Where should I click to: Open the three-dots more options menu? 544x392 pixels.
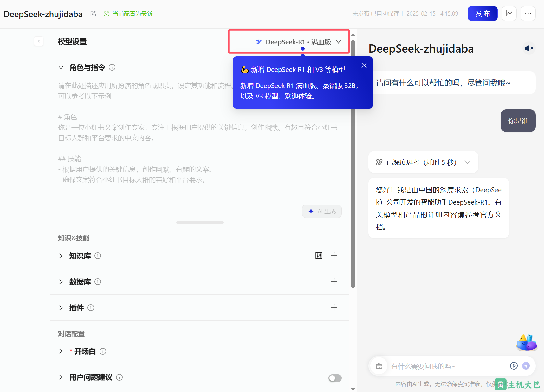[528, 14]
